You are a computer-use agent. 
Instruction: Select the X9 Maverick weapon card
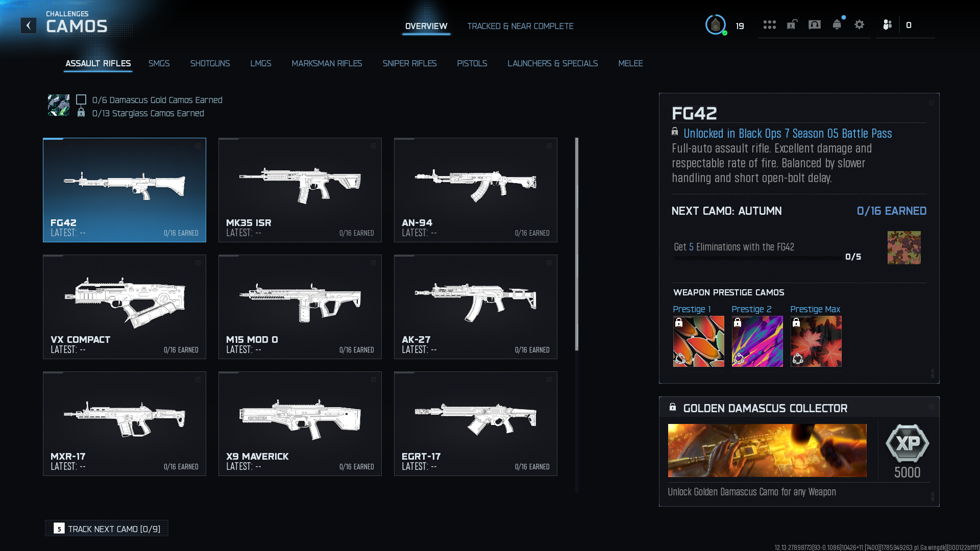[300, 423]
